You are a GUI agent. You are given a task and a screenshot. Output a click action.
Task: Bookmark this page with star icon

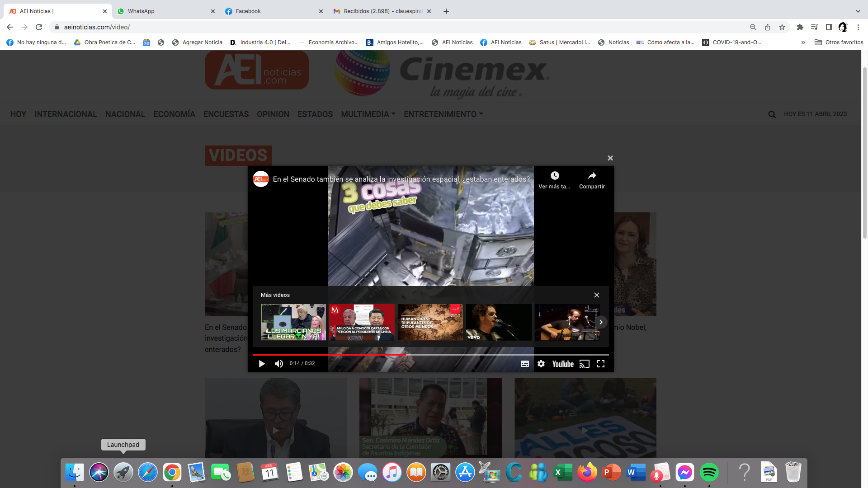(782, 27)
